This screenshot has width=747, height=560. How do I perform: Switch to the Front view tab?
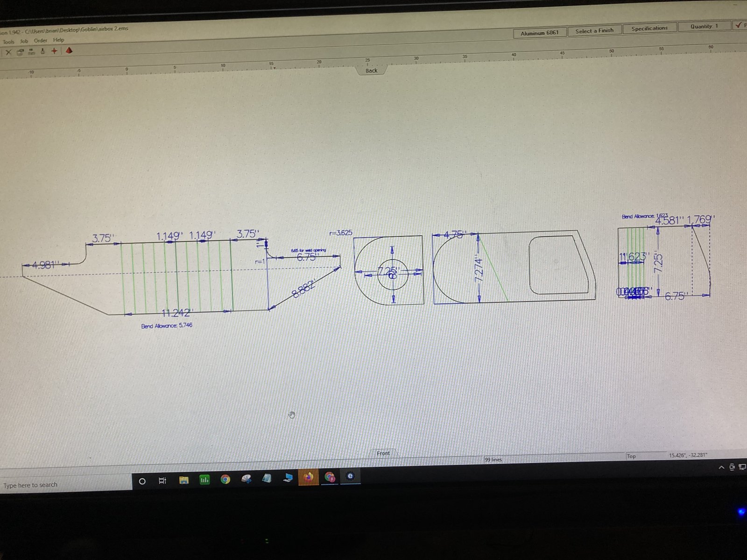[x=383, y=453]
